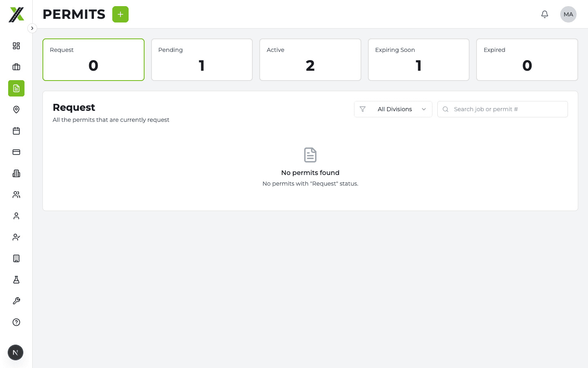588x368 pixels.
Task: Click the round N badge at sidebar bottom
Action: coord(16,352)
